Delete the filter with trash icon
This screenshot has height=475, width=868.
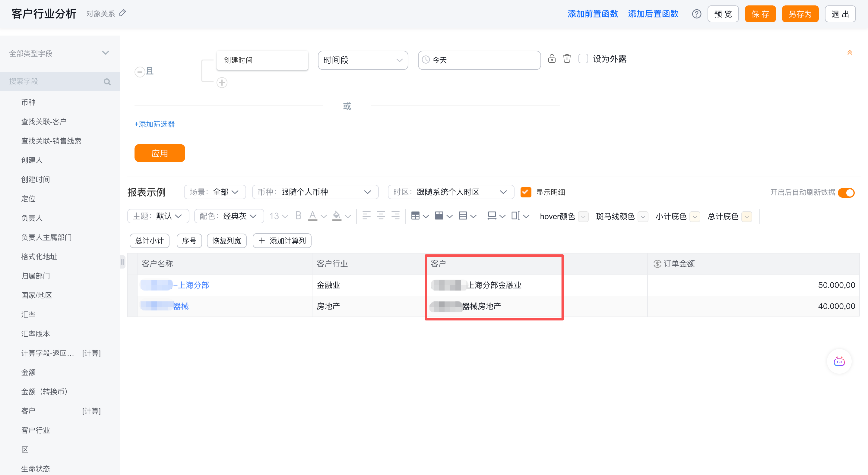click(567, 58)
